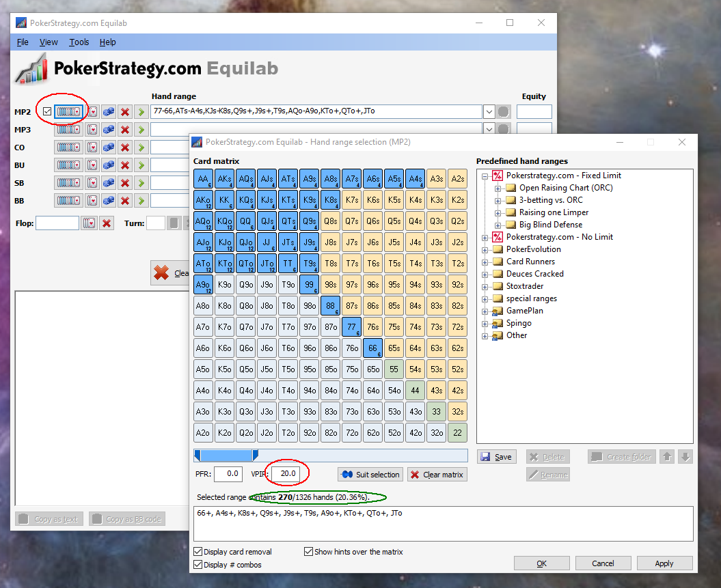This screenshot has width=721, height=588.
Task: Toggle K9o cell in card matrix
Action: point(224,284)
